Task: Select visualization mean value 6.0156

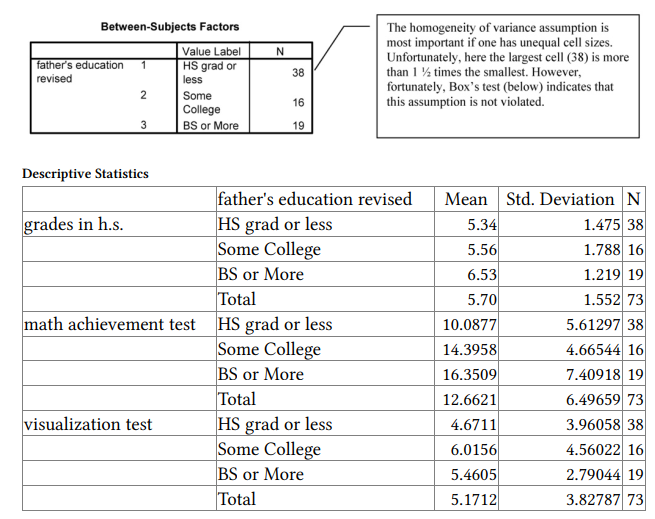Action: click(474, 449)
